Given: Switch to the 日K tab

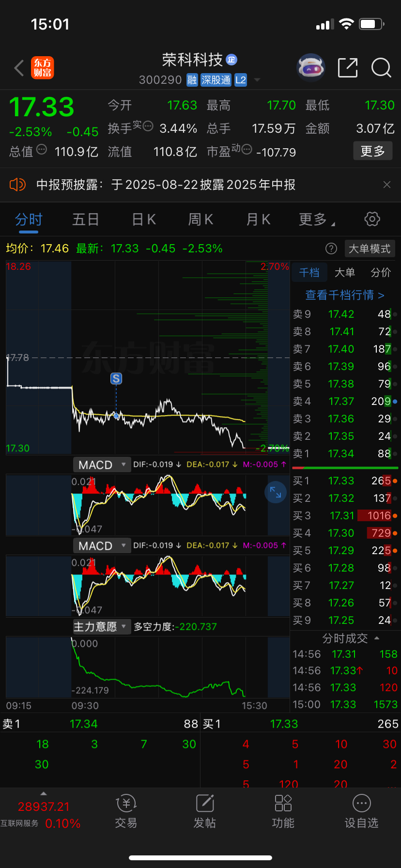Looking at the screenshot, I should [144, 220].
